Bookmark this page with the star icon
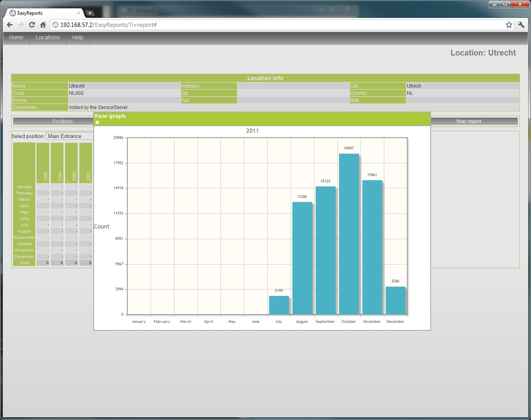 (x=509, y=24)
